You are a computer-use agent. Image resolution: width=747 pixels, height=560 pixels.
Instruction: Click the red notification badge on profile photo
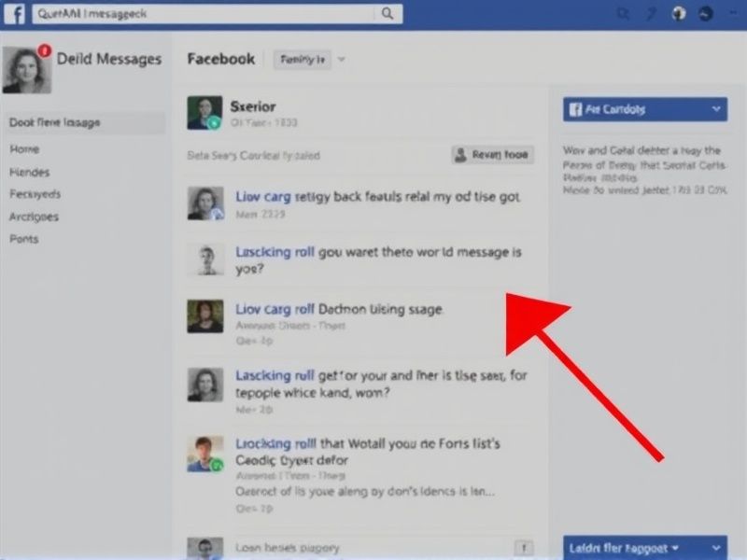click(x=44, y=50)
